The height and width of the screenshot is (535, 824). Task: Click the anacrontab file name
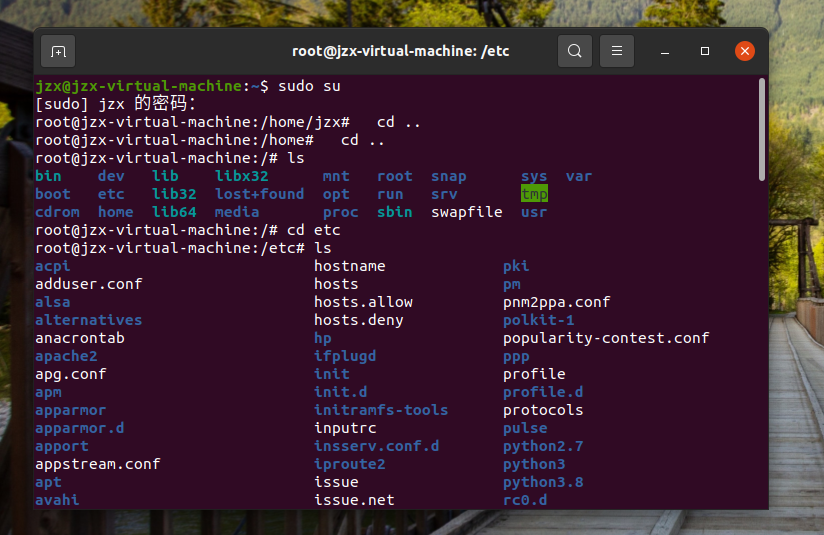(80, 338)
